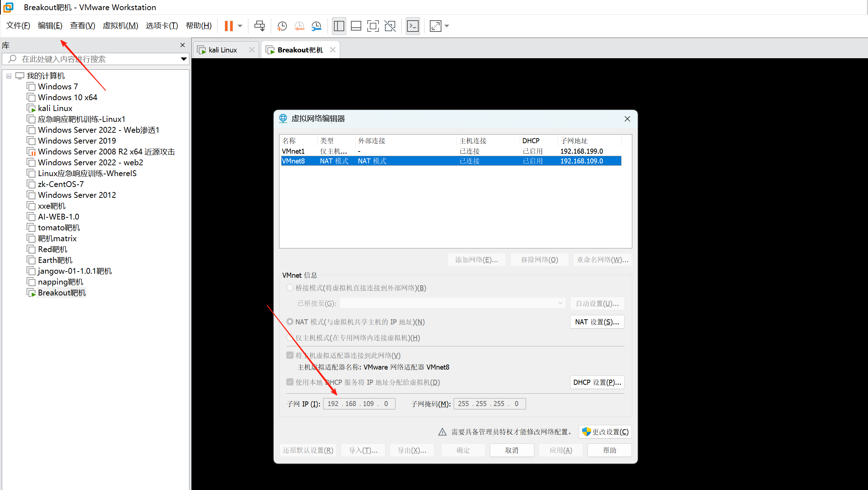Click the DHCP 设置(P)... button

597,382
